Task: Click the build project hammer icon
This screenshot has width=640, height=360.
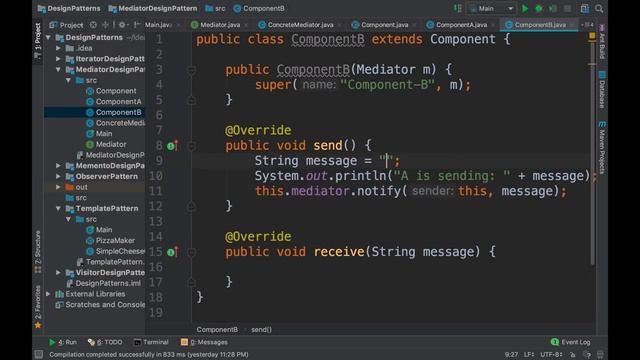Action: [x=458, y=9]
